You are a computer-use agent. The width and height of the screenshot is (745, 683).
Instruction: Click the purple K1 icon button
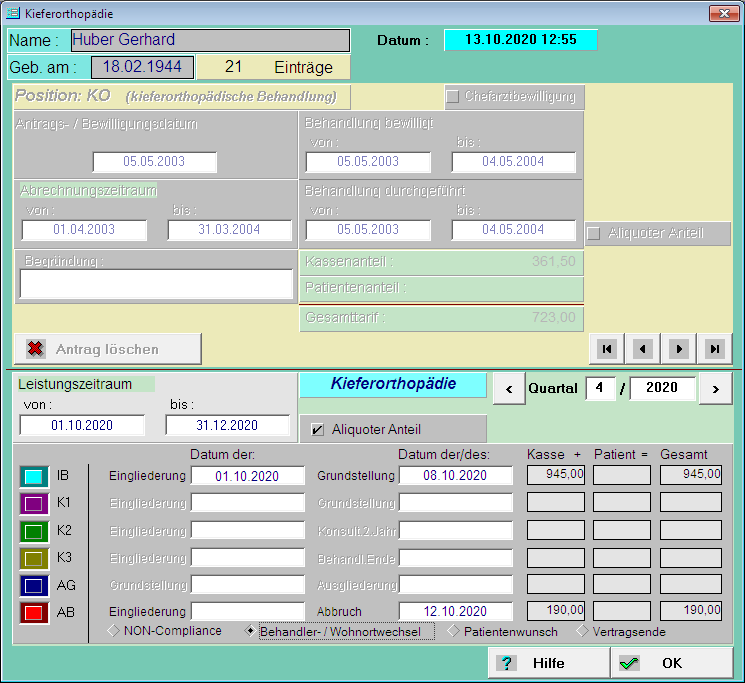point(34,503)
